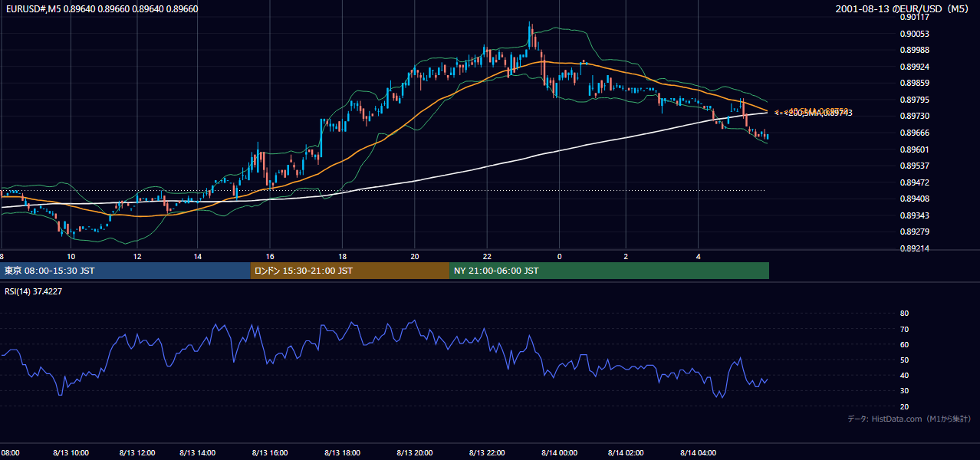The height and width of the screenshot is (460, 980).
Task: Click price axis label 0.89924
Action: 915,67
